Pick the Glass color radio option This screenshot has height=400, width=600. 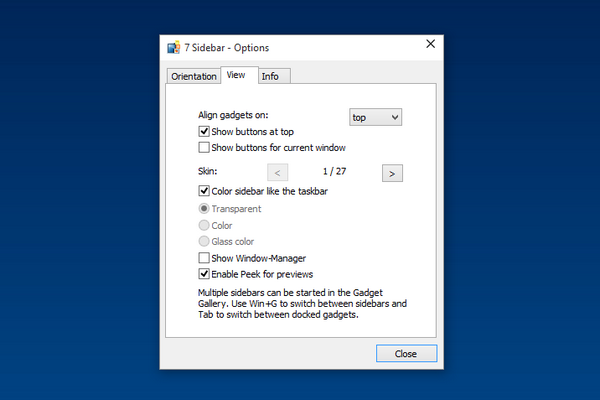pos(205,241)
